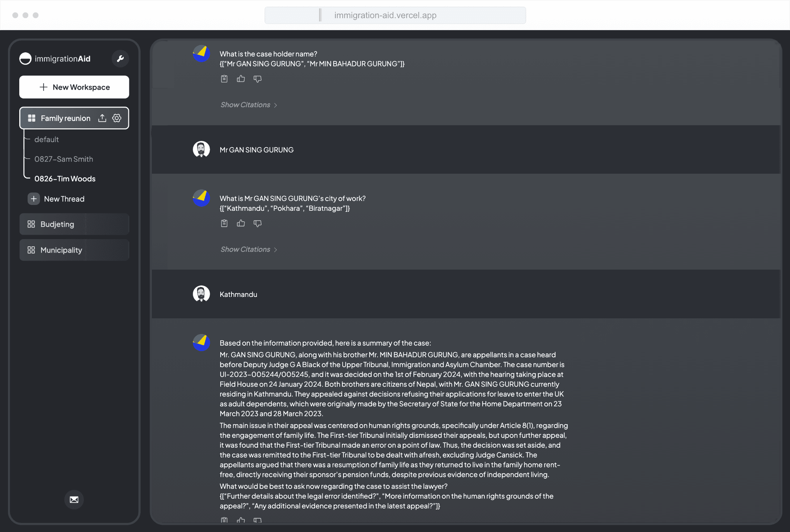This screenshot has height=532, width=790.
Task: Click the browser address bar
Action: [395, 15]
